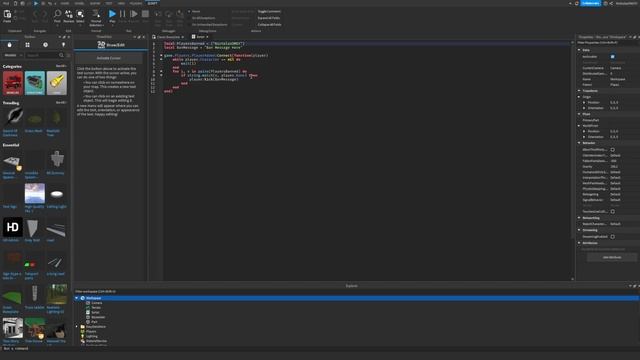Image resolution: width=640 pixels, height=360 pixels.
Task: Open the Models dropdown in Toolbox
Action: click(x=13, y=55)
